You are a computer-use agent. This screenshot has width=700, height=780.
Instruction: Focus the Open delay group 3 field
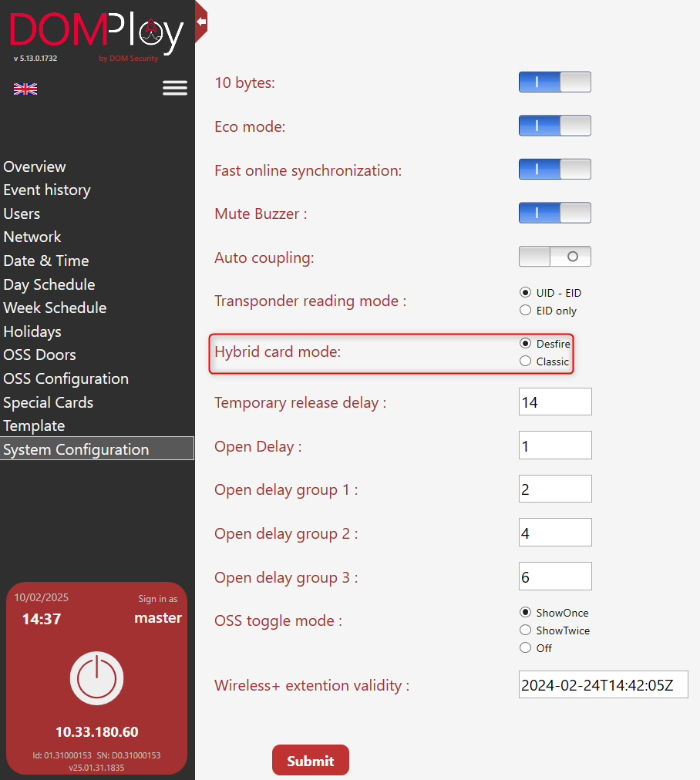click(555, 577)
